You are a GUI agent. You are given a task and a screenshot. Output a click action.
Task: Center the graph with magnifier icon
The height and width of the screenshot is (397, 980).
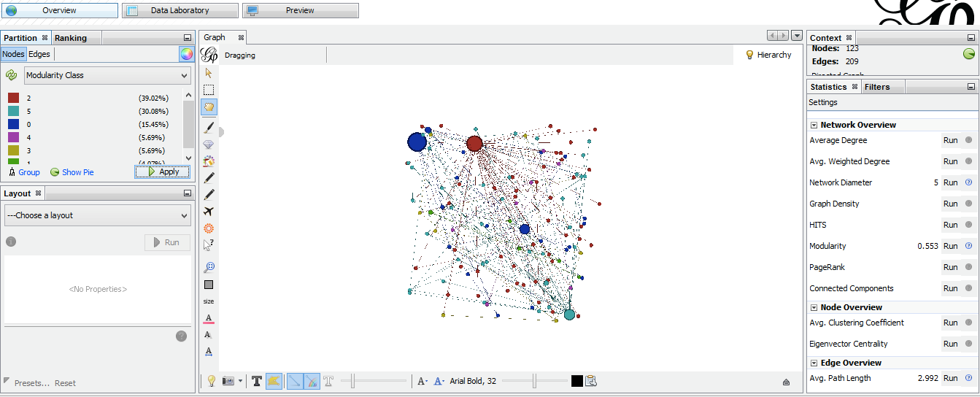point(209,267)
